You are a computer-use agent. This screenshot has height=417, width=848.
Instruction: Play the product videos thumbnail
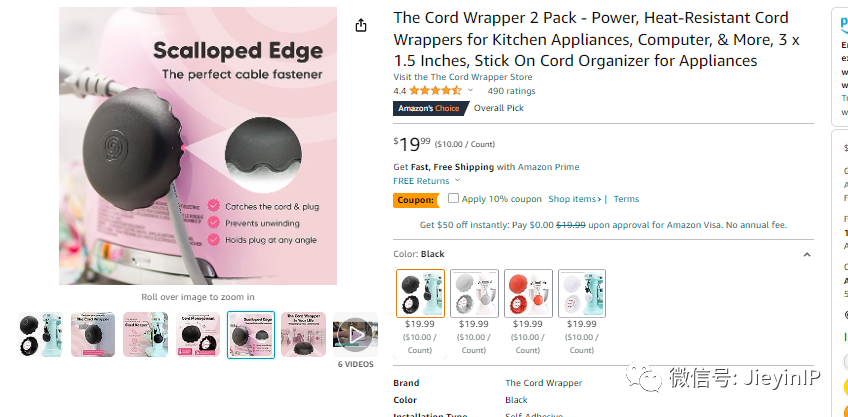355,335
